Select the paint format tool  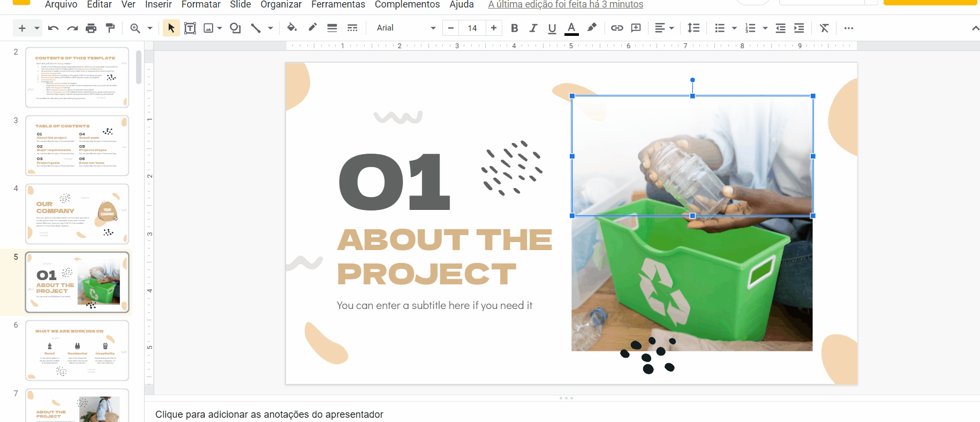coord(110,28)
